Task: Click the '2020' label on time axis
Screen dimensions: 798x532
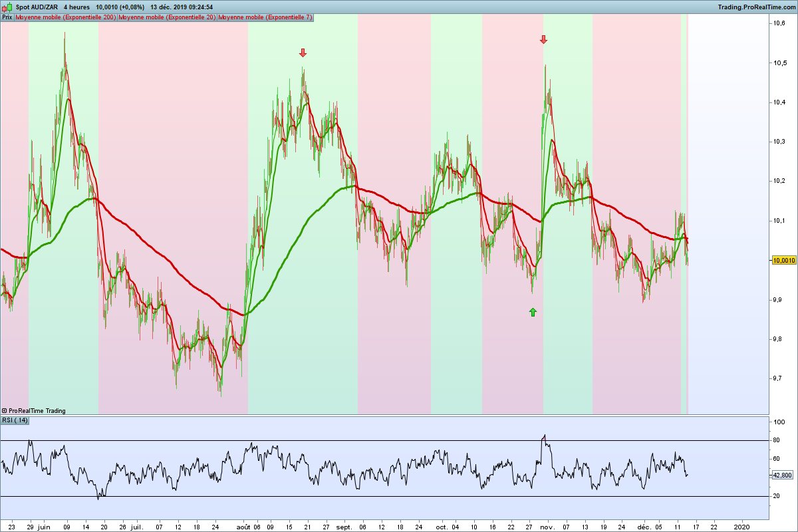Action: click(741, 527)
